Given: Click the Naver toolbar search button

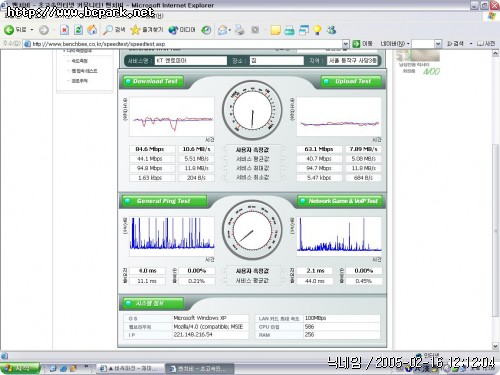Looking at the screenshot, I should coord(455,44).
